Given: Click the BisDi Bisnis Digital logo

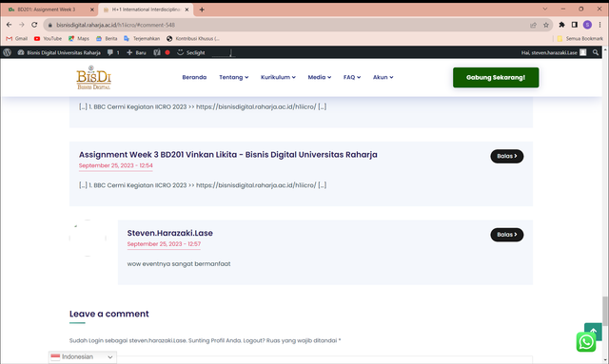Looking at the screenshot, I should (93, 77).
